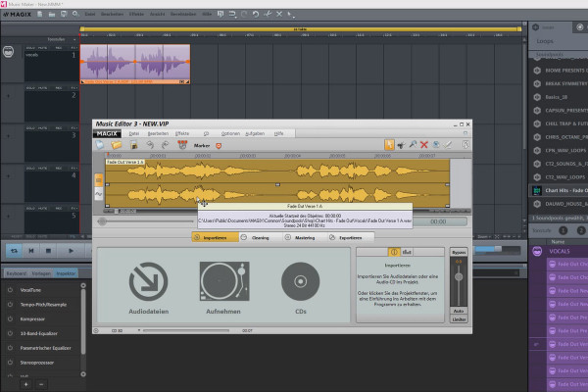Click the Music Editor master volume fader
Viewport: 588px width, 392px height.
459,276
